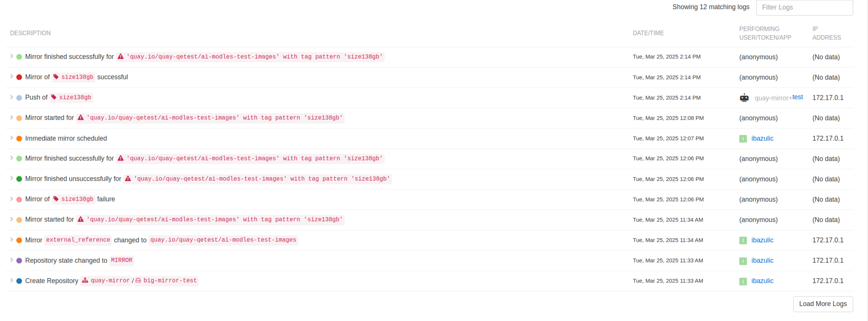Click warning icon in 'Mirror finished unsuccessfully' row
Viewport: 868px width, 321px height.
(128, 179)
